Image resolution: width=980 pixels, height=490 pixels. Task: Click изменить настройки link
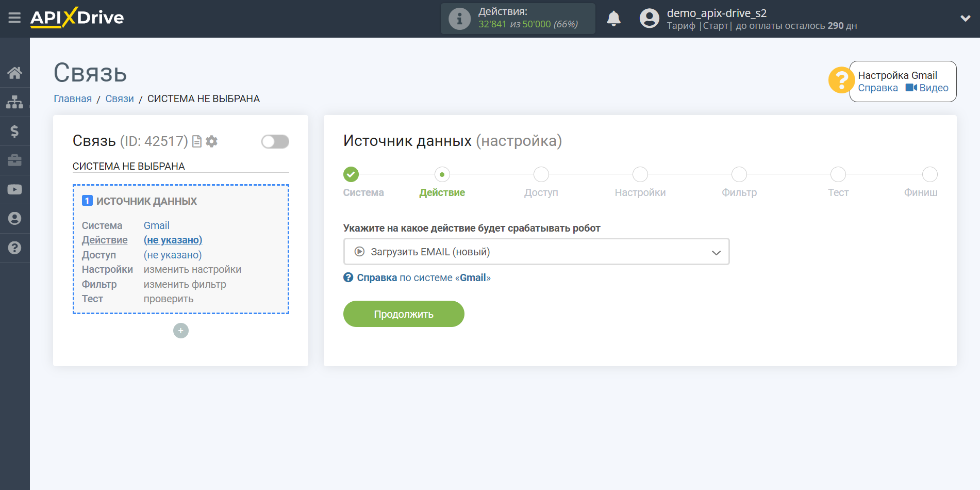(x=192, y=269)
